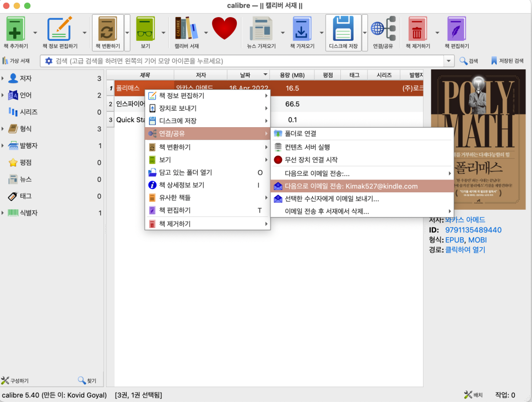Choose 장치로 보내기 in the context menu
Viewport: 532px width, 402px height.
[x=208, y=108]
